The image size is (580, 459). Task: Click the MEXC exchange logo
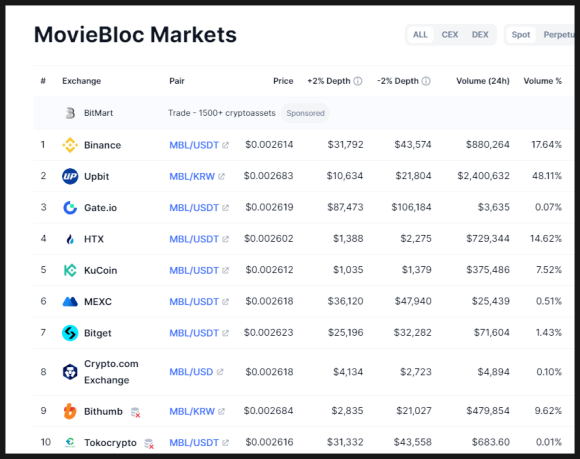pyautogui.click(x=70, y=302)
